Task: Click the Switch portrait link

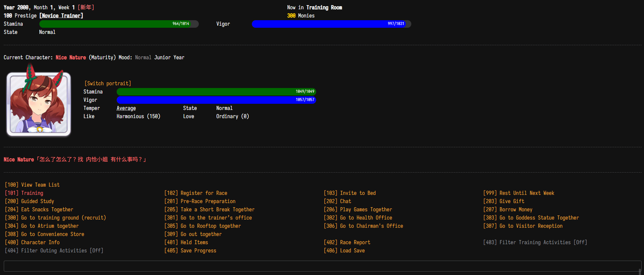Action: (108, 84)
